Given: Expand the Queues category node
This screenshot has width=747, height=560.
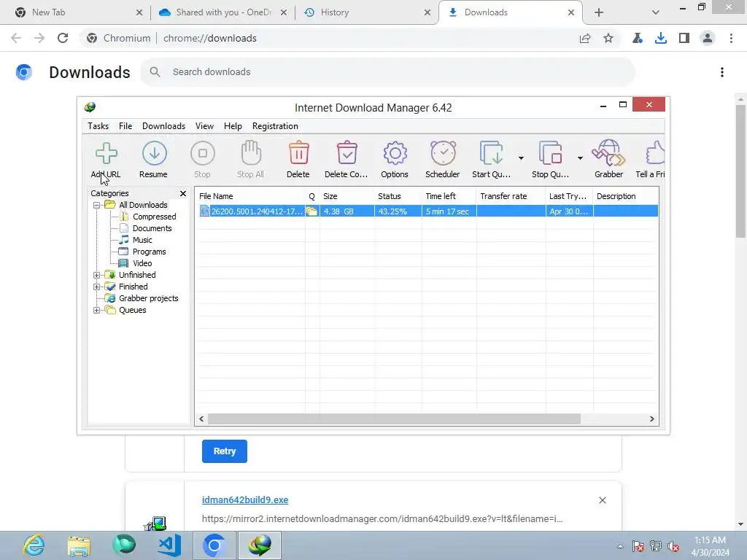Looking at the screenshot, I should click(97, 310).
